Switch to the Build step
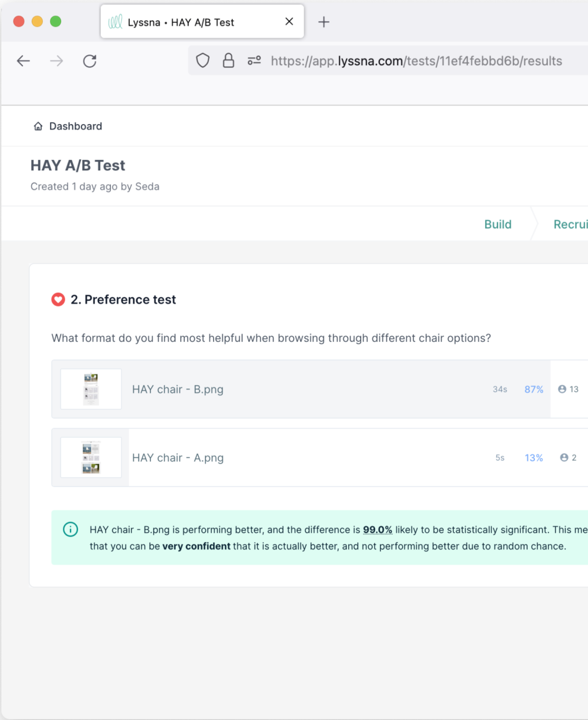The width and height of the screenshot is (588, 720). [x=498, y=224]
